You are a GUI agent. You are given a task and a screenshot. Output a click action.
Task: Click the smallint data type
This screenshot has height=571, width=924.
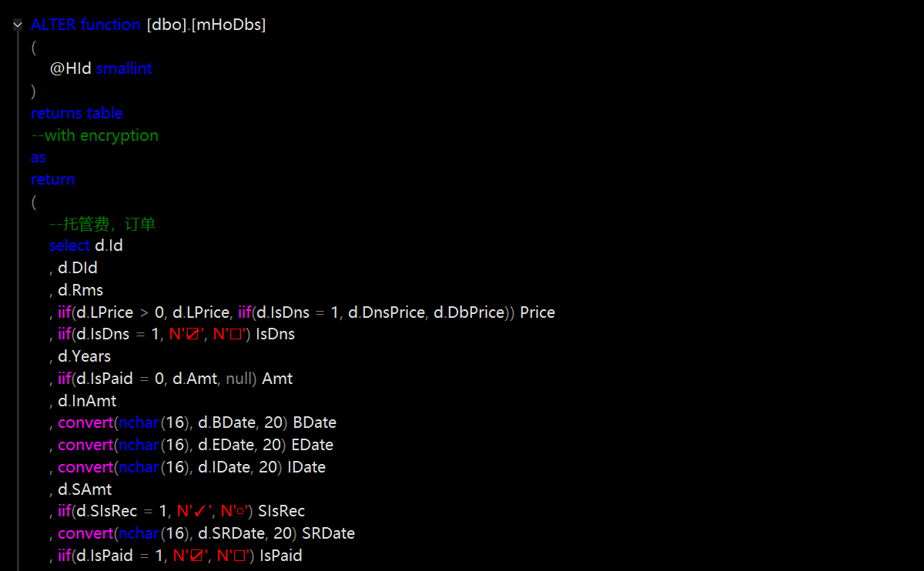124,68
